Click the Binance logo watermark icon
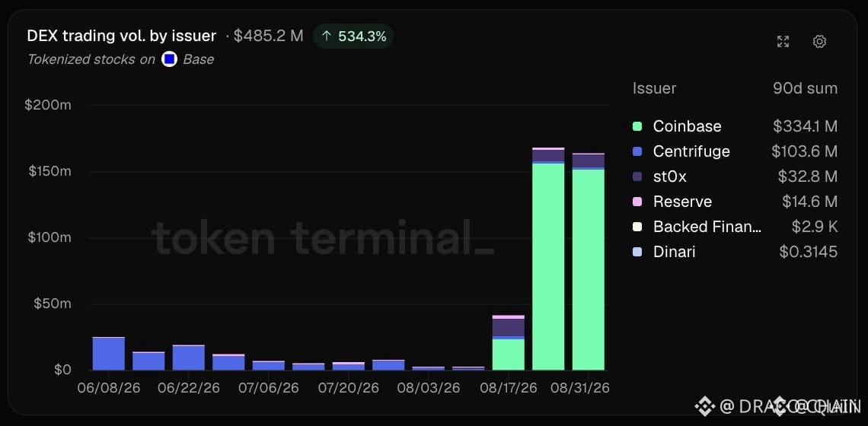The image size is (868, 426). (x=705, y=407)
